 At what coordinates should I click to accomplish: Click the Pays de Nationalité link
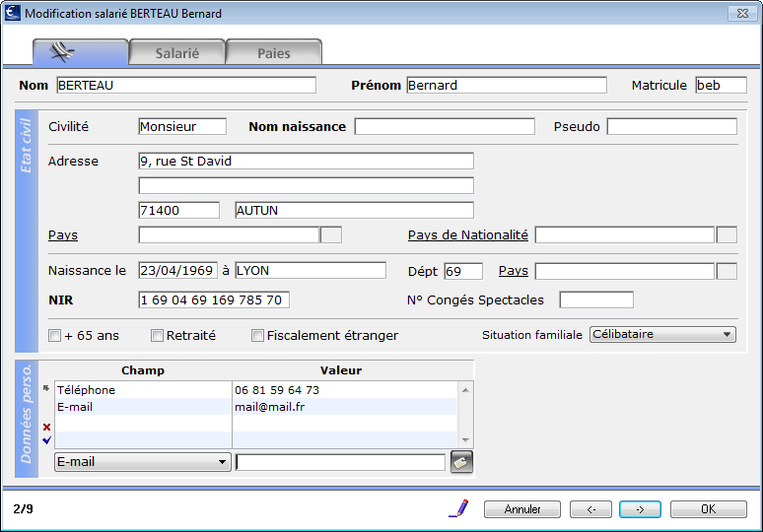click(467, 235)
